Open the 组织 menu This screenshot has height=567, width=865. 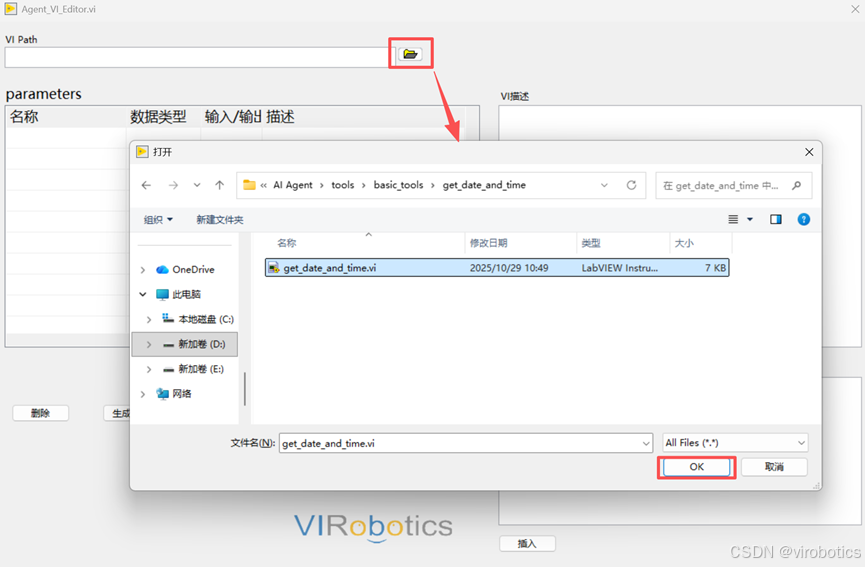pos(158,220)
